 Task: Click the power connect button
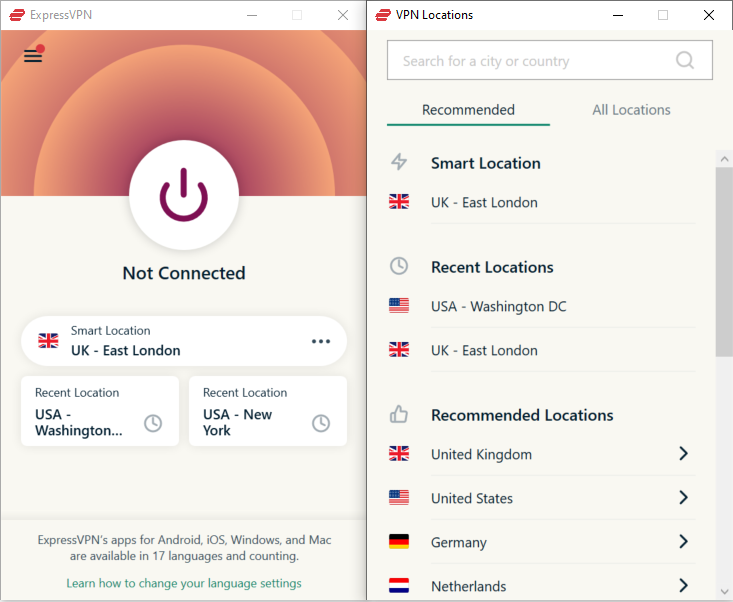point(184,194)
